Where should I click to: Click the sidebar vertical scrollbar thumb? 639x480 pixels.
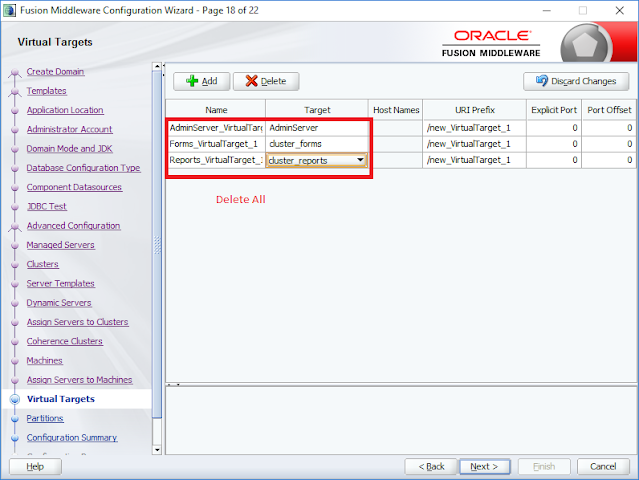pyautogui.click(x=157, y=244)
